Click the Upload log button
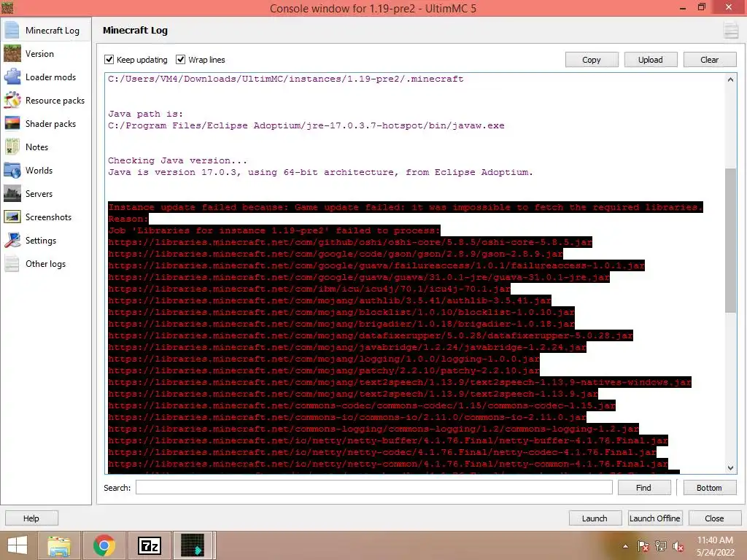Screen dimensions: 747x560 (x=651, y=60)
